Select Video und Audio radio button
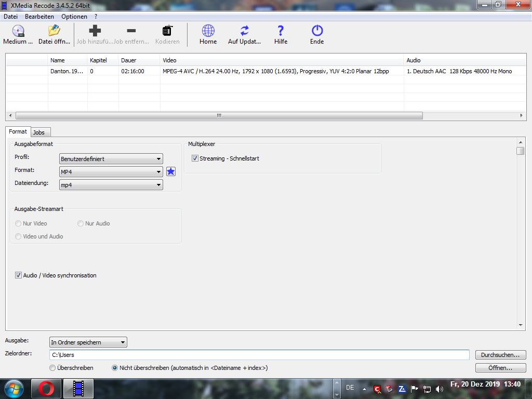 18,236
